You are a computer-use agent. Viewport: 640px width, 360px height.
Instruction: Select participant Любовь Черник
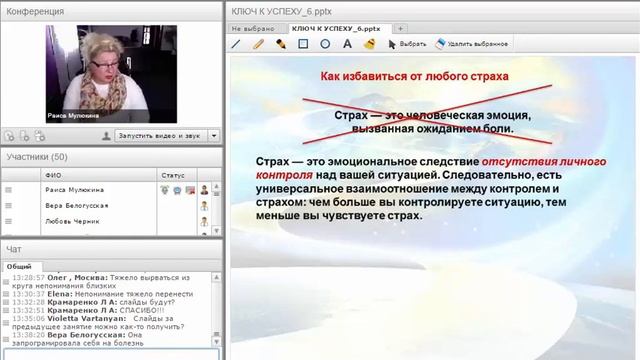(72, 221)
